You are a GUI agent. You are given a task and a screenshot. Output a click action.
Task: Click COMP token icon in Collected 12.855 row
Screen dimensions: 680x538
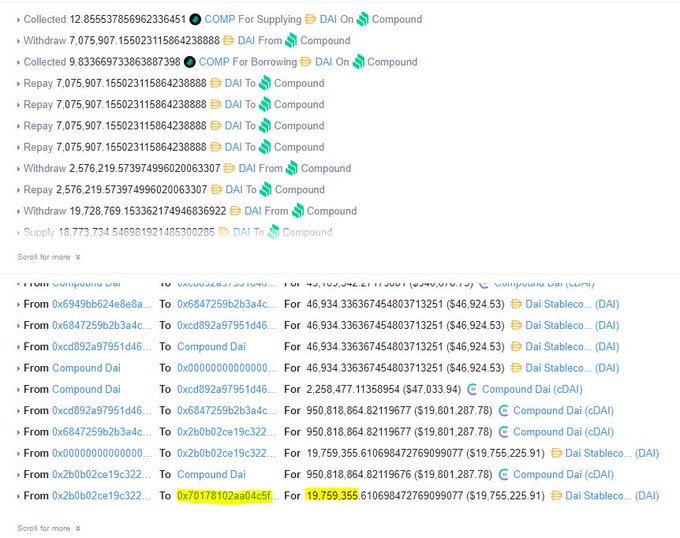coord(195,20)
